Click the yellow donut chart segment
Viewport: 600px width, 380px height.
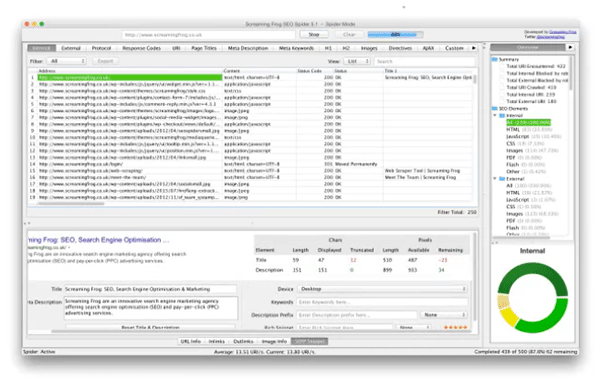[x=509, y=317]
